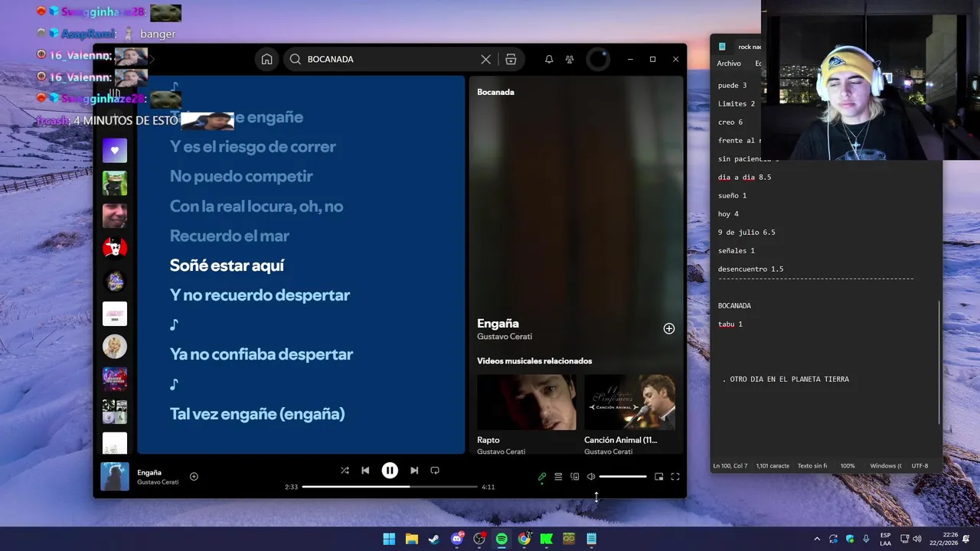This screenshot has width=980, height=551.
Task: Open Friend Activity icon
Action: [570, 59]
